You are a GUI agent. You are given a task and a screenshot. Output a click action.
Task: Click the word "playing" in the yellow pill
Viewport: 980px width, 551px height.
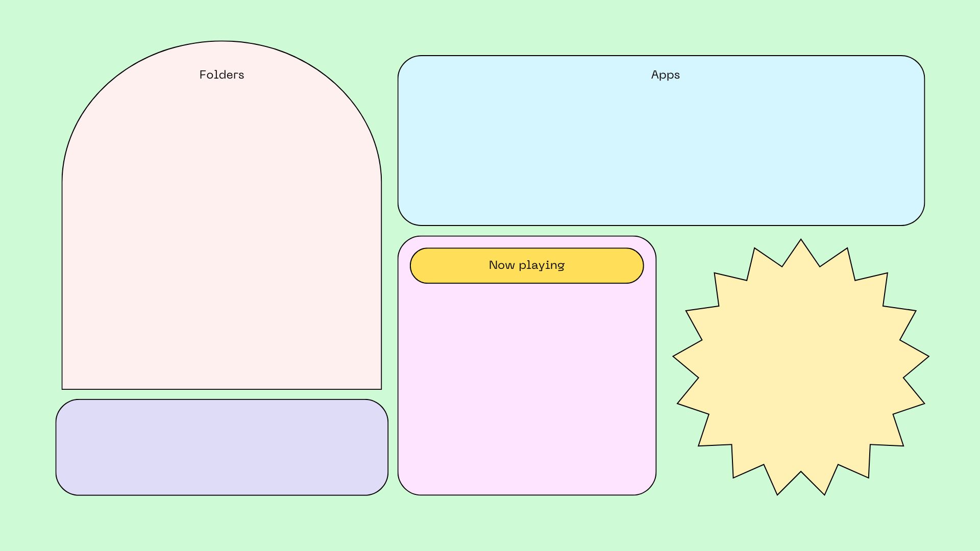[x=542, y=266]
